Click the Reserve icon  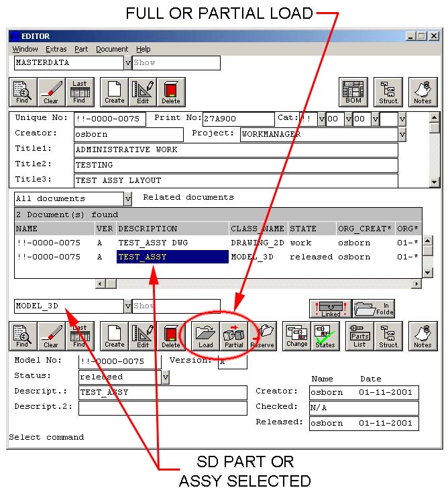pyautogui.click(x=262, y=336)
